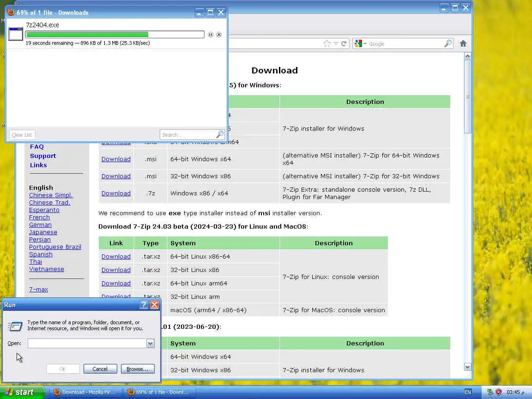
Task: Download the .7z Windows x86 / x64 extra
Action: 116,193
